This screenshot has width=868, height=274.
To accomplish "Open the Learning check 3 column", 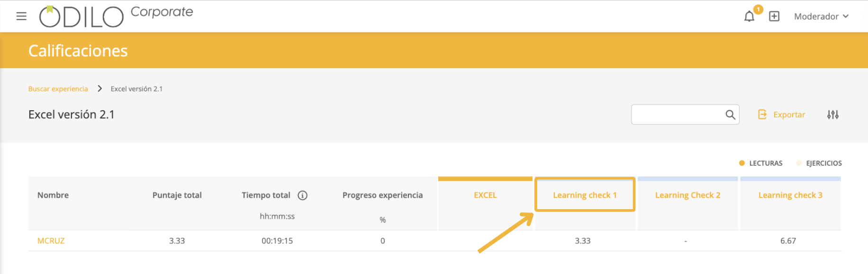I will [790, 195].
